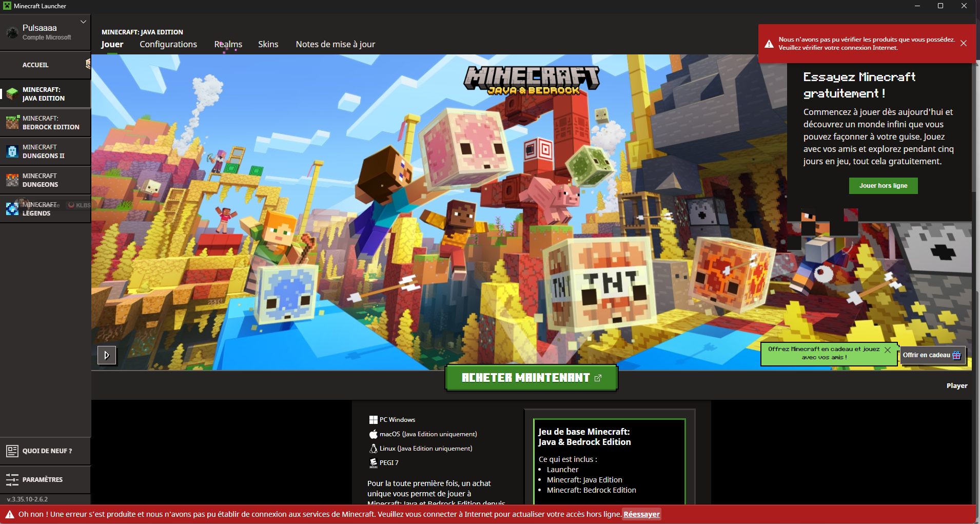Click the external link icon on Acheter maintenant
Screen dimensions: 980x524
(x=598, y=378)
